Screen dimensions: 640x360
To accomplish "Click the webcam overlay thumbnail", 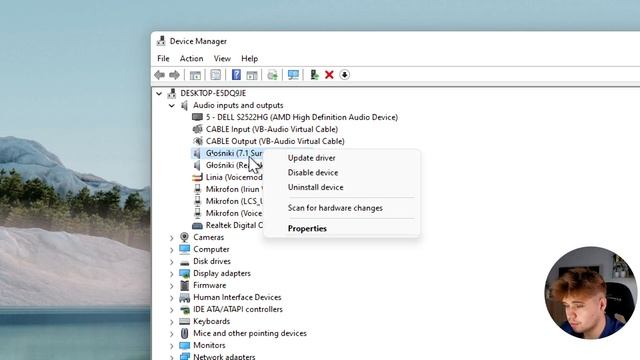I will click(x=591, y=292).
